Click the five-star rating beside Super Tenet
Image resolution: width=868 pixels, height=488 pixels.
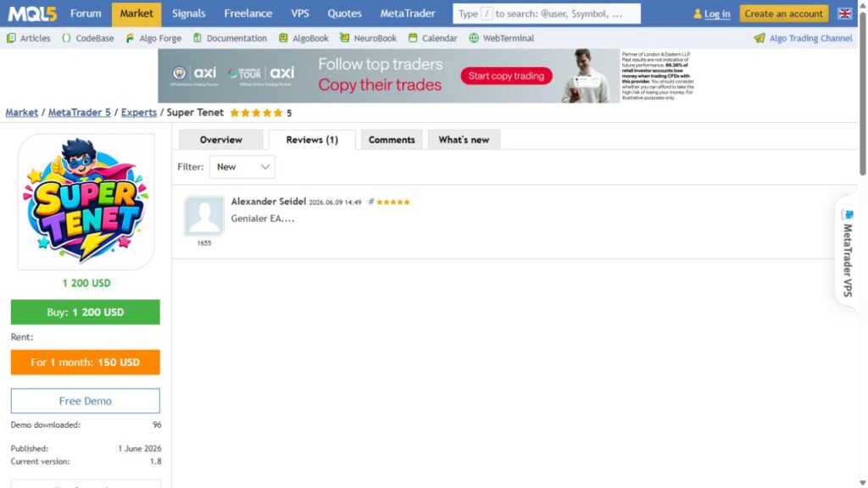pos(256,113)
